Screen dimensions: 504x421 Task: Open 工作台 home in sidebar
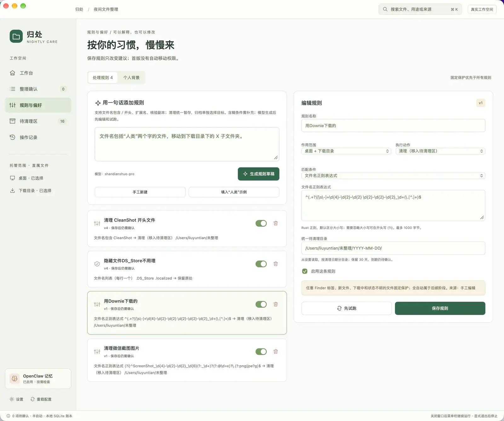(x=38, y=73)
